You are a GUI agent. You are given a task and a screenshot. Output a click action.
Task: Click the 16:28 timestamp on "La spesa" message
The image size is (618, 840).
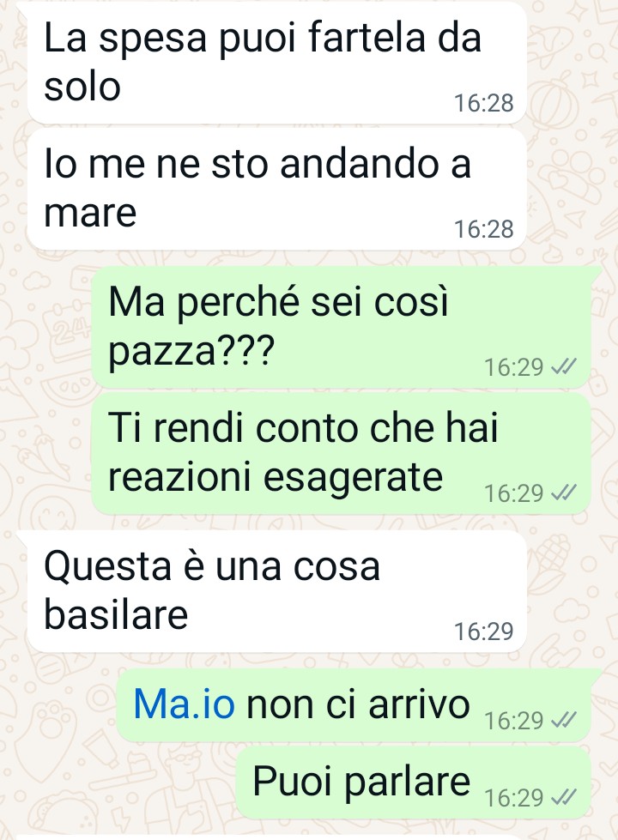pyautogui.click(x=483, y=103)
